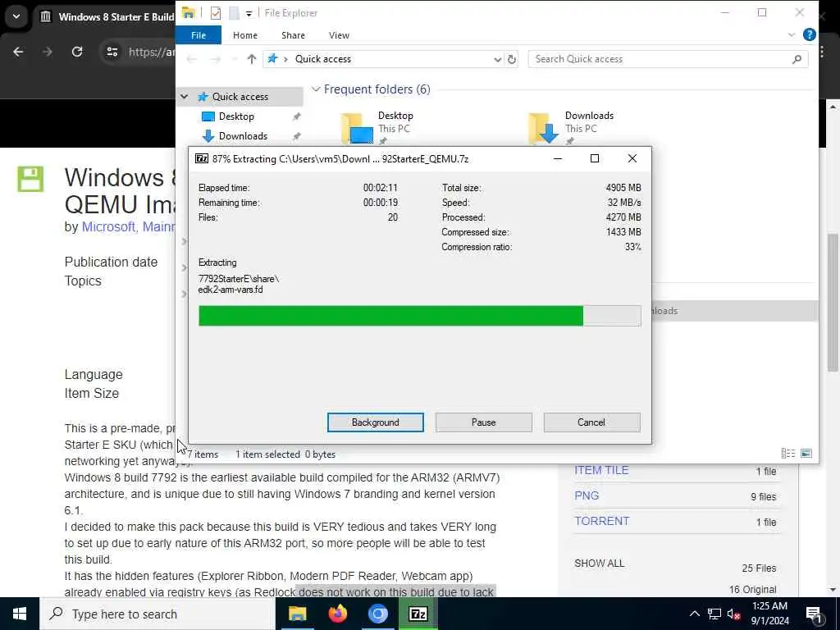Viewport: 840px width, 630px height.
Task: Switch to Large icons view layout icon
Action: coord(806,453)
